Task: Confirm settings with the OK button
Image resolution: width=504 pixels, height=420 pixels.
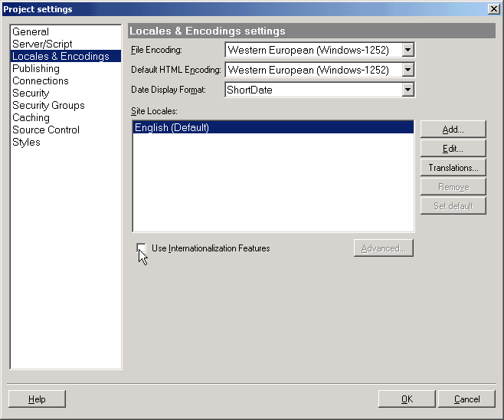Action: click(x=407, y=399)
